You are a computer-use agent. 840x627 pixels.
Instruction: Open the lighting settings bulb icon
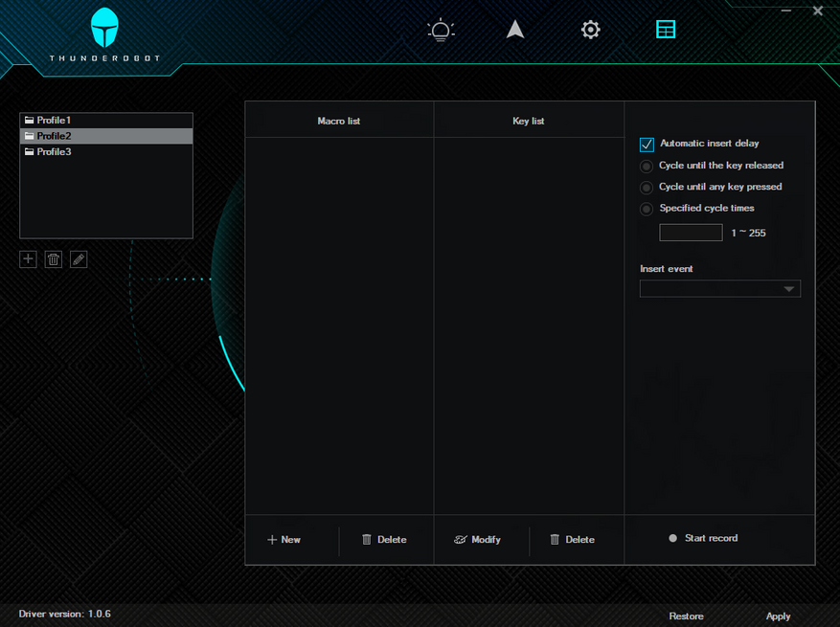[x=441, y=30]
